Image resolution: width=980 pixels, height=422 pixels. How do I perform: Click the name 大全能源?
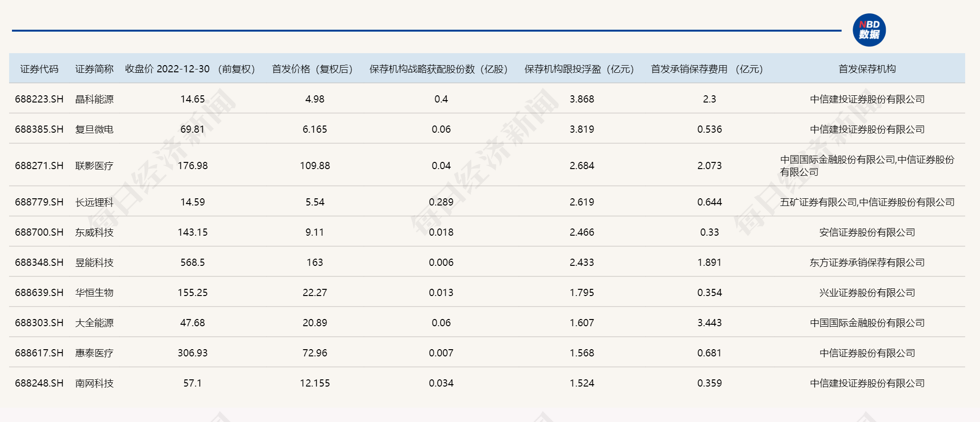tap(94, 323)
